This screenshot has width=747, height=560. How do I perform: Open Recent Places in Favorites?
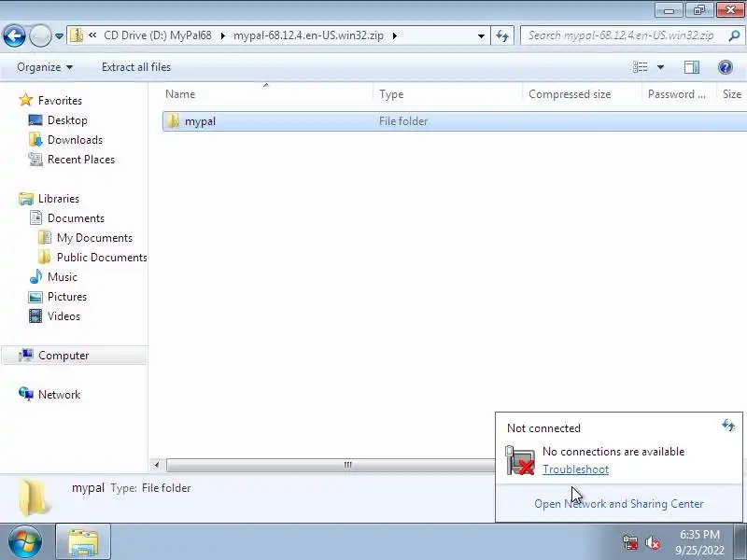81,159
